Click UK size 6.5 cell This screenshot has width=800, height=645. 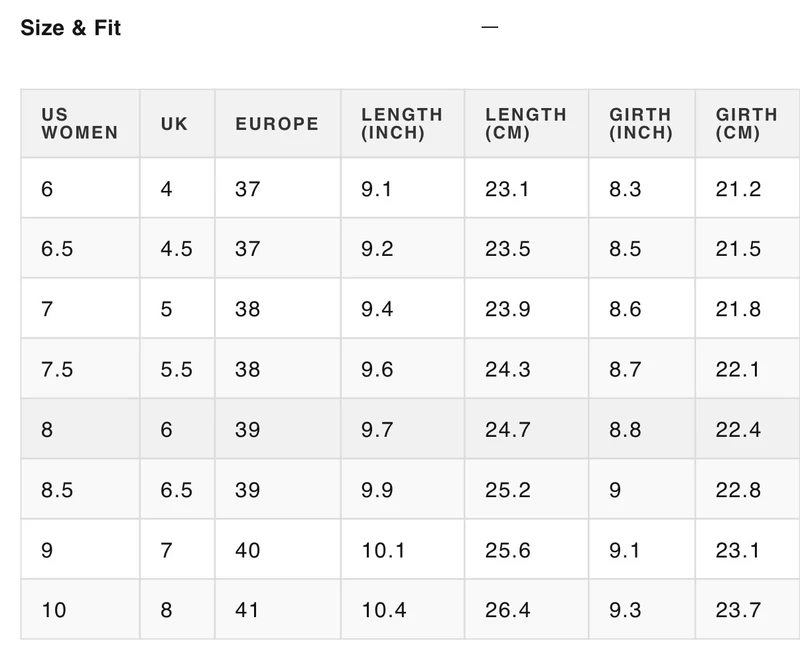[x=178, y=489]
